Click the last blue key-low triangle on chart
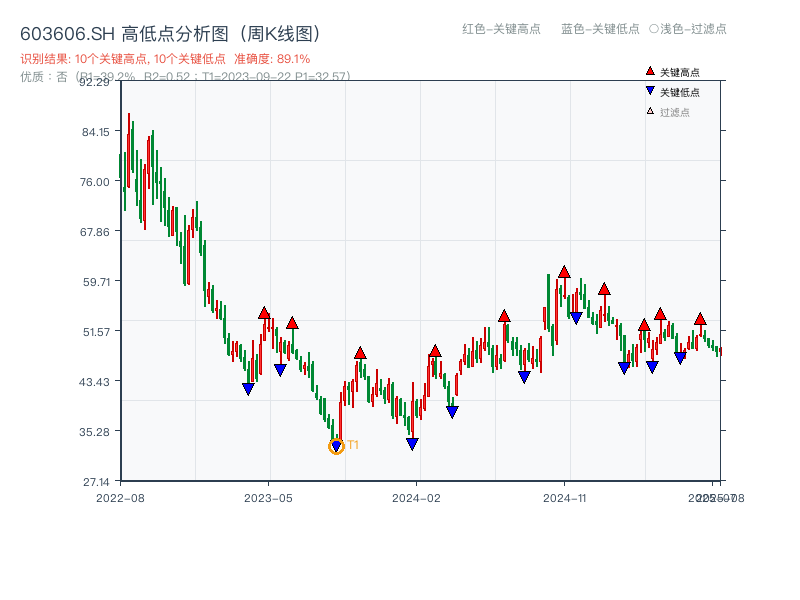Screen dimensions: 800x600 [680, 358]
